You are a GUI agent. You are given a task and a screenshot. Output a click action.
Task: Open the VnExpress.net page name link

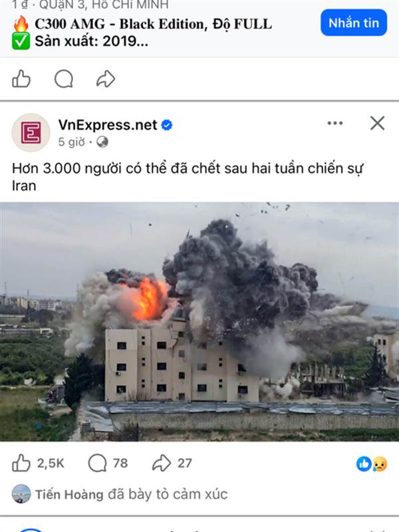108,124
